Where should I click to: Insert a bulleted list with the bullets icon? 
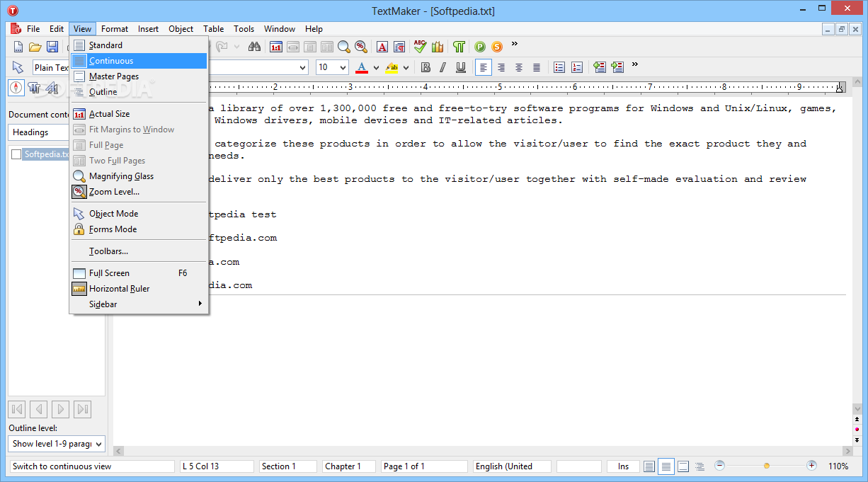[559, 67]
